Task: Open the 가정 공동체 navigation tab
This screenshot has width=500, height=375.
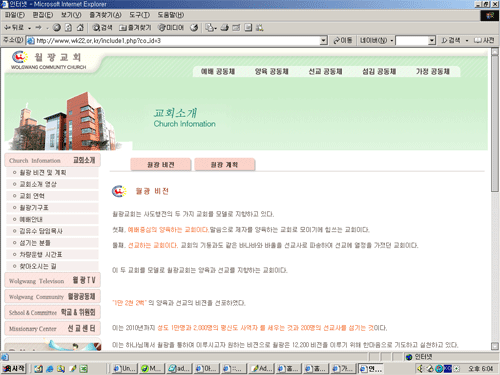Action: (x=433, y=71)
